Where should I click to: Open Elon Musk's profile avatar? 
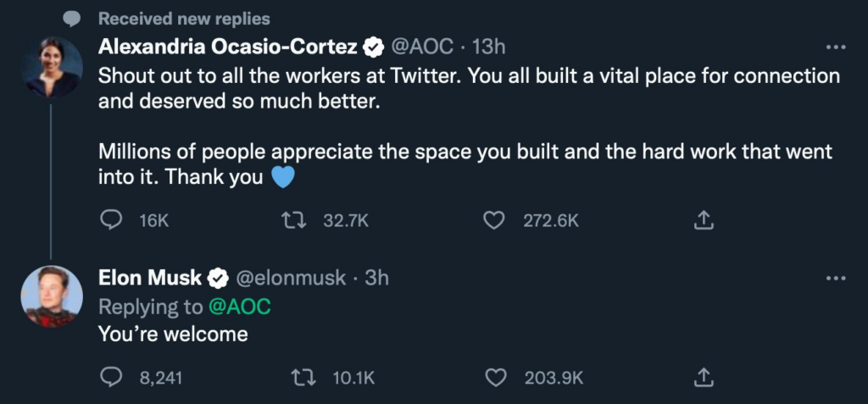(x=52, y=296)
